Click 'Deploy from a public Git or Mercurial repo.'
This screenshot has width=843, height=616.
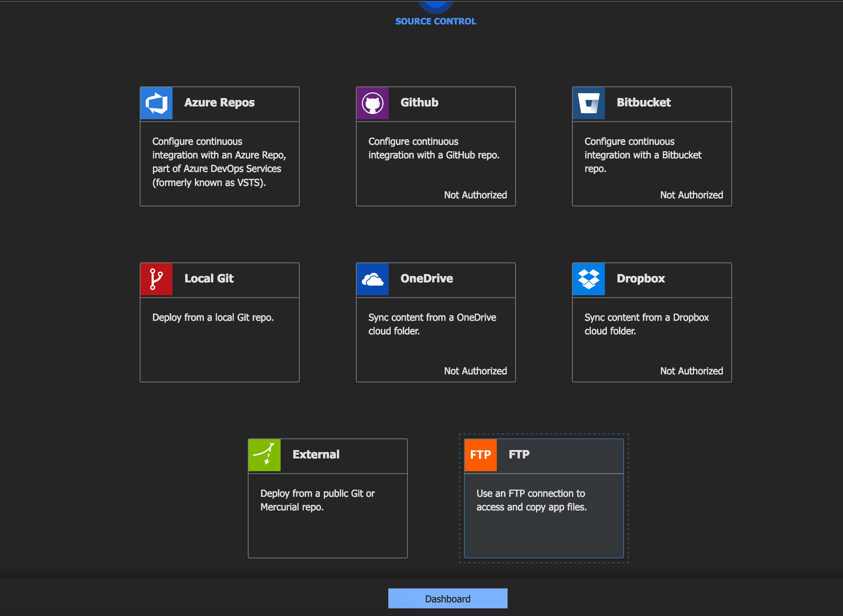(x=317, y=500)
